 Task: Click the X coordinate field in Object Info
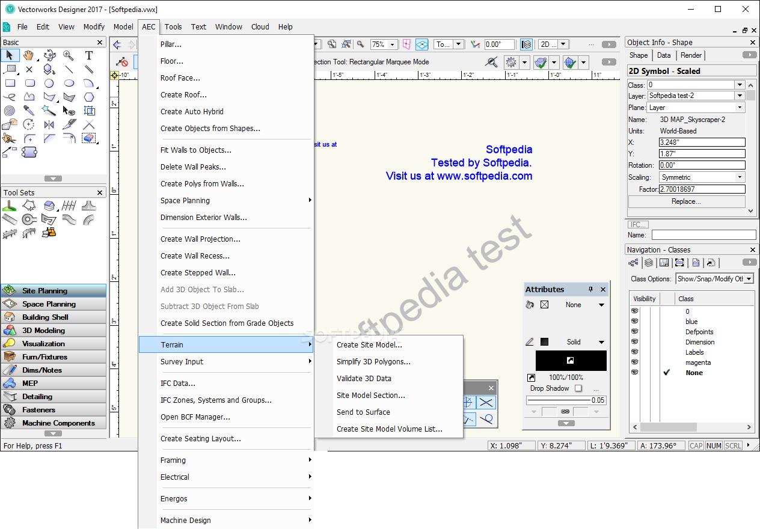click(702, 142)
